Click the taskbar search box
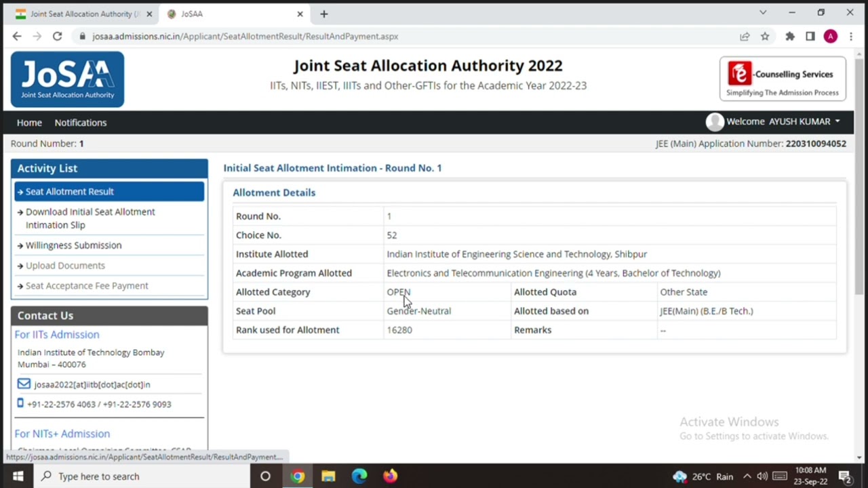Screen dimensions: 868x488 coord(142,476)
